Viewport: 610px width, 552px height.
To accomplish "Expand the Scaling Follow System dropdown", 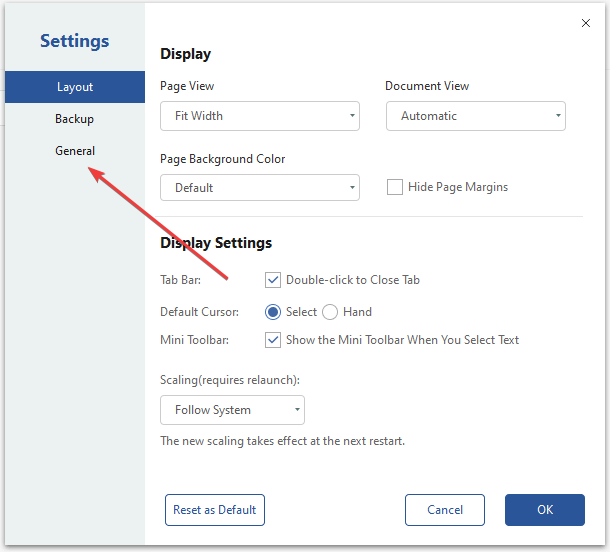I will click(232, 410).
